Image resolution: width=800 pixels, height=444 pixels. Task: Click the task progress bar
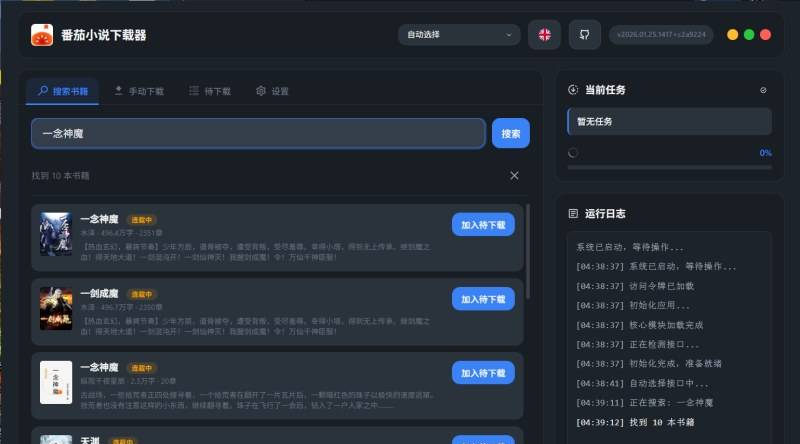tap(669, 167)
